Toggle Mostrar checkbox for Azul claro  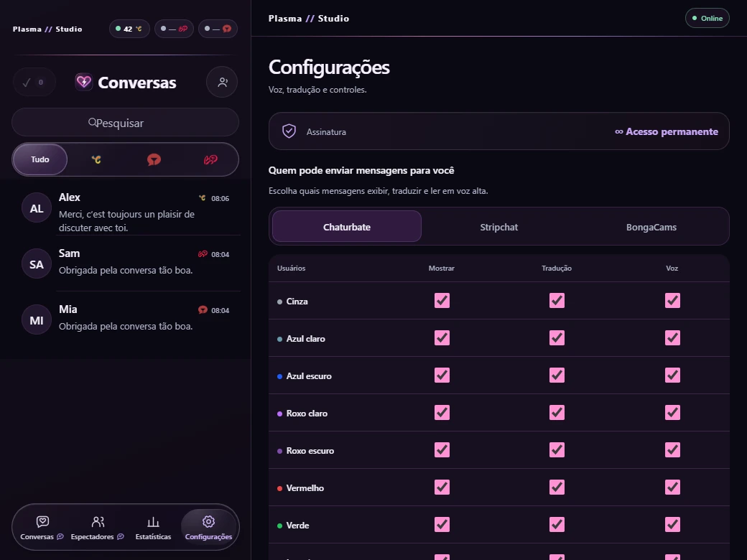click(x=442, y=337)
